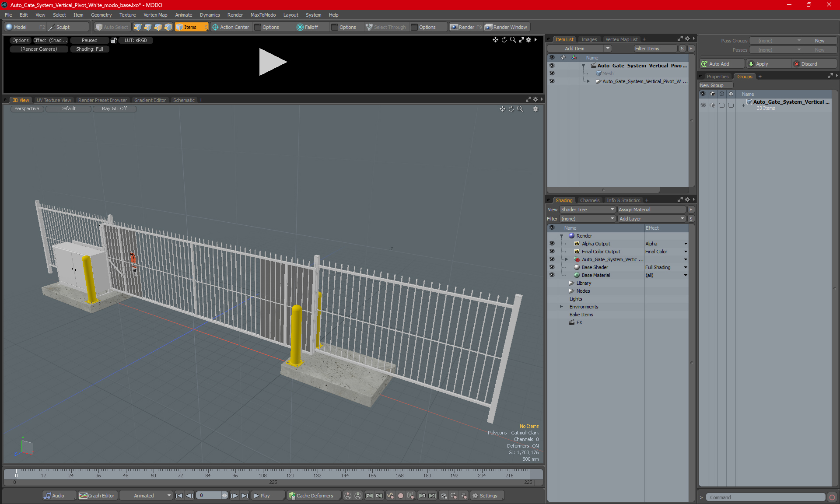Toggle visibility of Mesh item
Screen dimensions: 840x504
[552, 73]
